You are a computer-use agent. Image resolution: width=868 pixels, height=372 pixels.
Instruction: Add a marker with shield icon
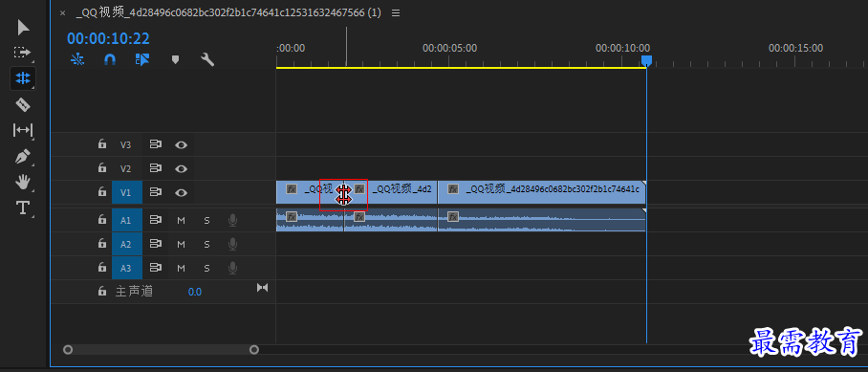tap(176, 59)
